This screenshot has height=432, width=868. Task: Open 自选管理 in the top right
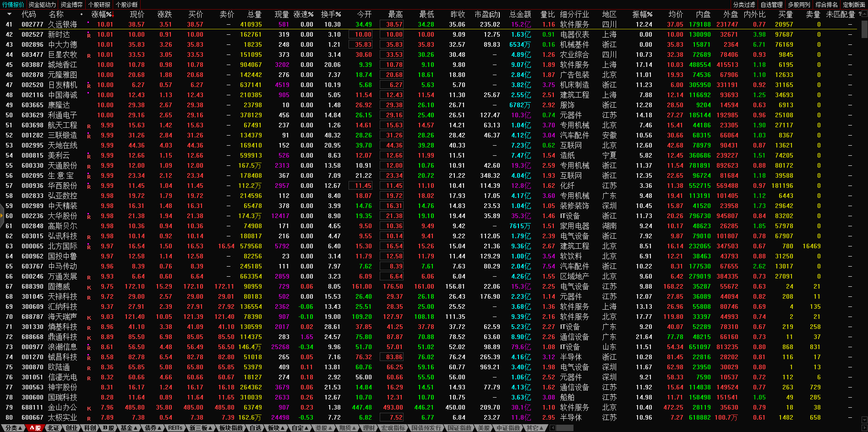click(x=771, y=5)
